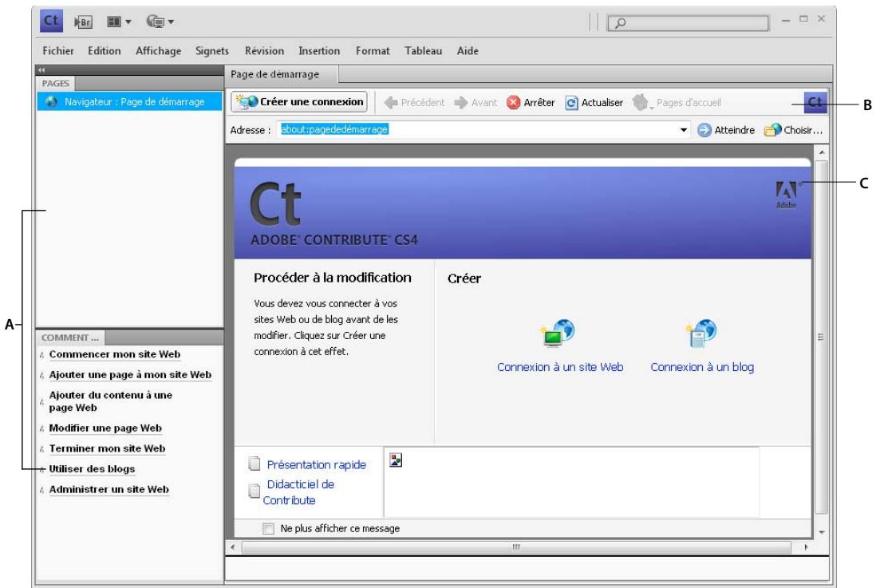
Task: Click the vertical scrollbar thumb
Action: tap(821, 337)
